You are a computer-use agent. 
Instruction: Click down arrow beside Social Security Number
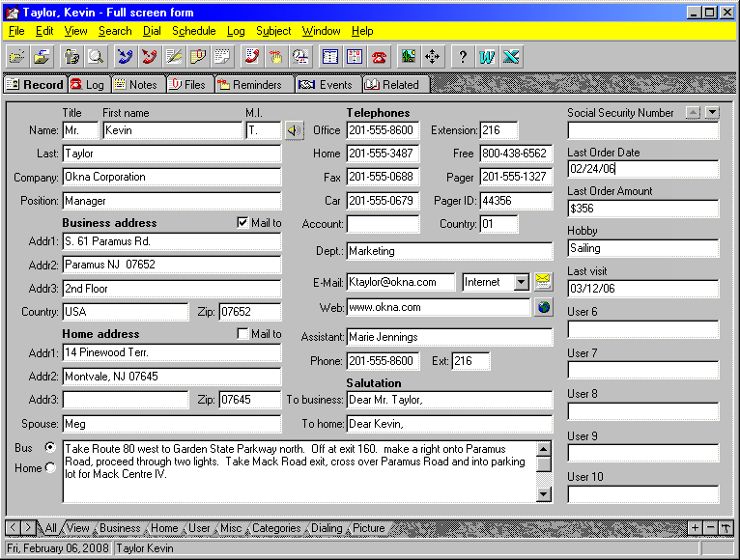tap(712, 113)
